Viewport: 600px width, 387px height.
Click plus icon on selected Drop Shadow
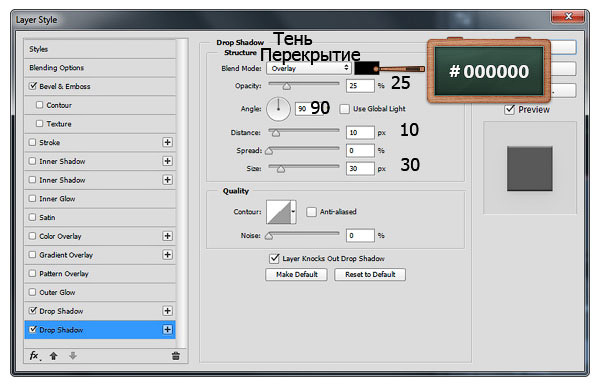167,330
